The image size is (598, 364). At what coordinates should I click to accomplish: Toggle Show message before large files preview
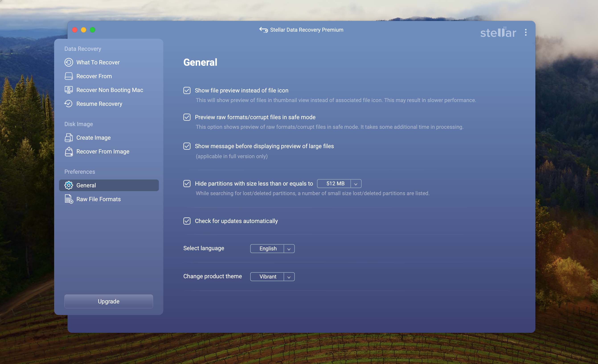coord(187,146)
